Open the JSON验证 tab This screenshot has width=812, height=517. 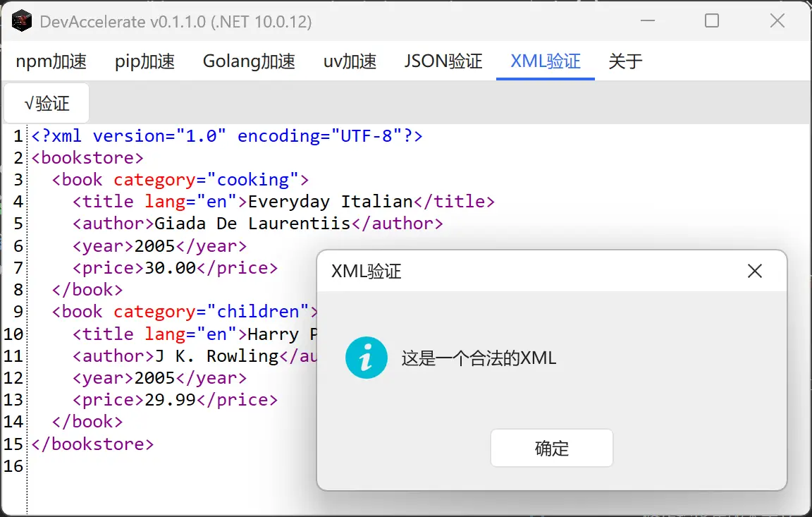click(x=443, y=61)
